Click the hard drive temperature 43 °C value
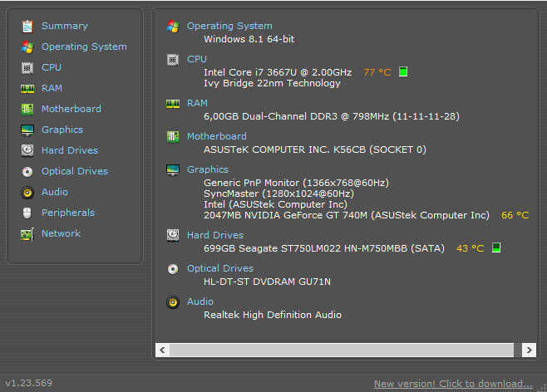 point(471,248)
